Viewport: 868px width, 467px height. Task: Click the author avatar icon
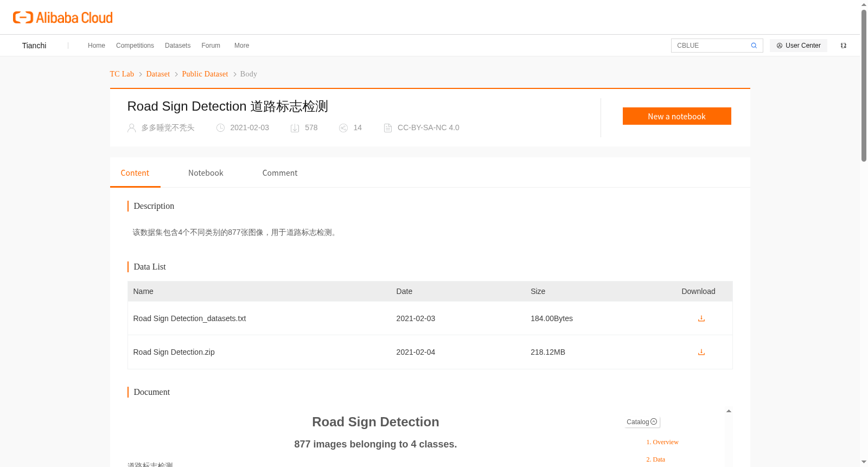pos(131,128)
